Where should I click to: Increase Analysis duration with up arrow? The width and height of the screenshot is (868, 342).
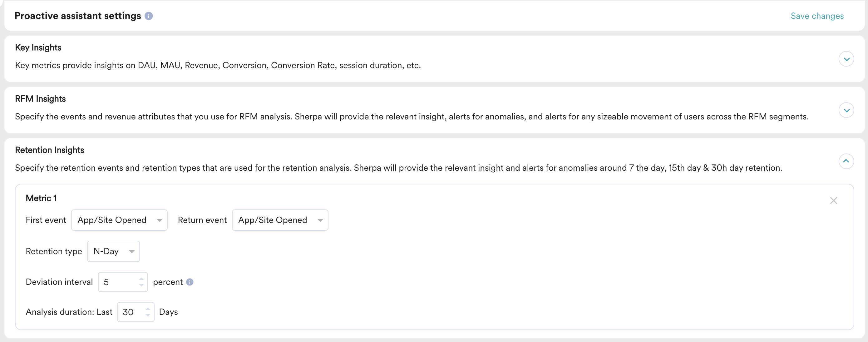(x=148, y=309)
